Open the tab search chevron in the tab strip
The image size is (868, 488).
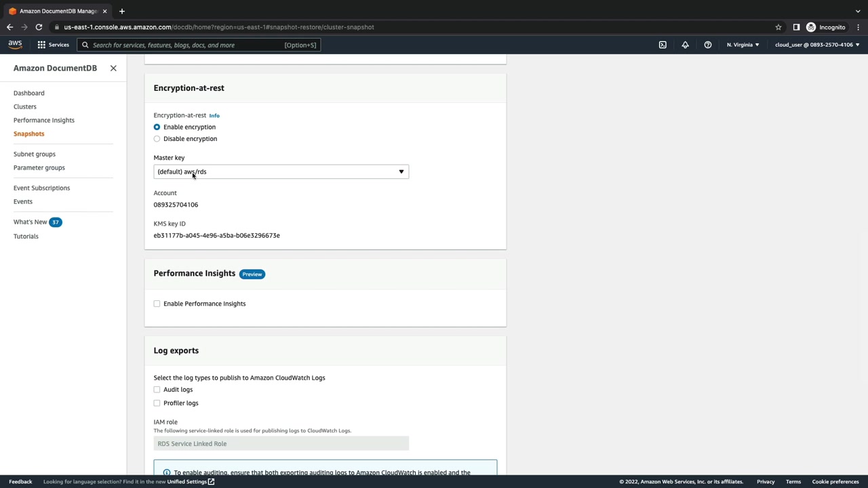(858, 11)
